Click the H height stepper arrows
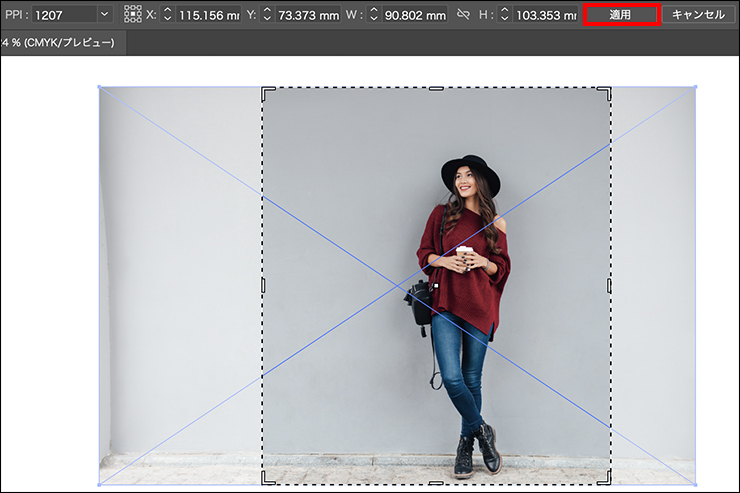The height and width of the screenshot is (493, 740). tap(503, 15)
